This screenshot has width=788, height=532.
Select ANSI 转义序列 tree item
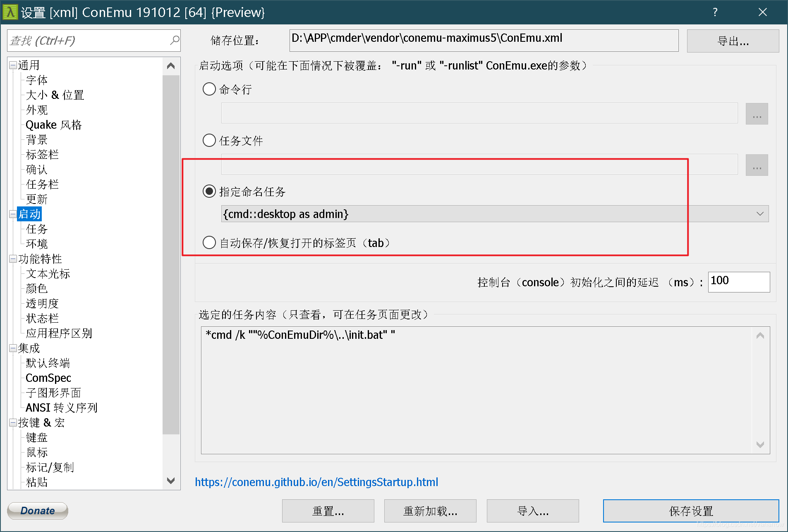point(61,407)
